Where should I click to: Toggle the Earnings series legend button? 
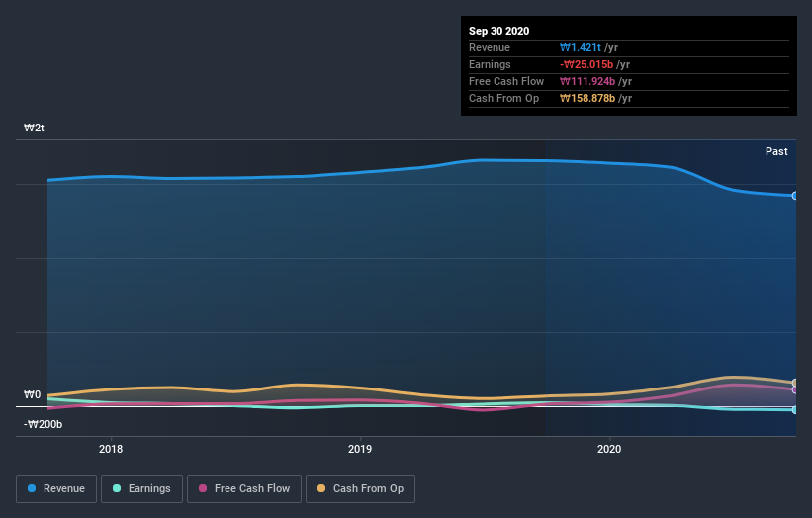[141, 489]
